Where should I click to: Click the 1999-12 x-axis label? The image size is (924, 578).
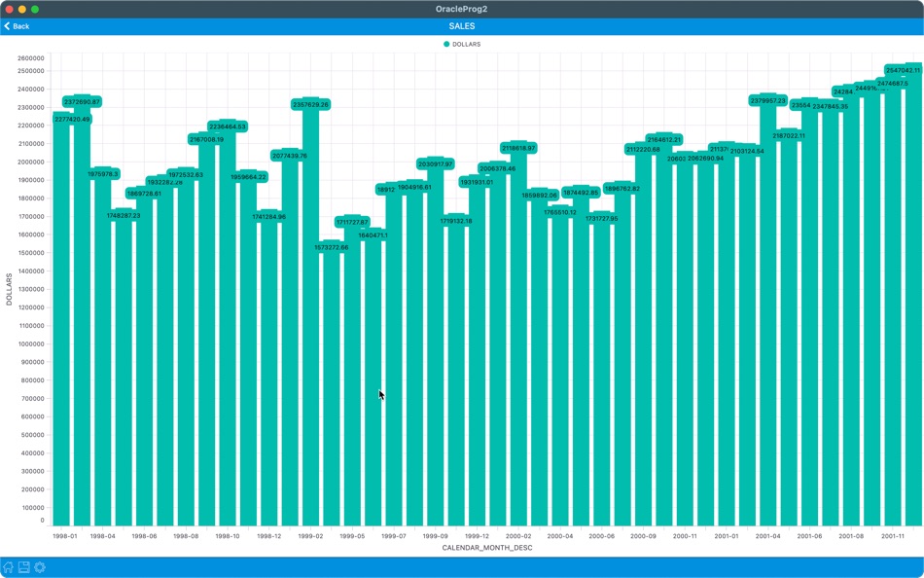[477, 536]
